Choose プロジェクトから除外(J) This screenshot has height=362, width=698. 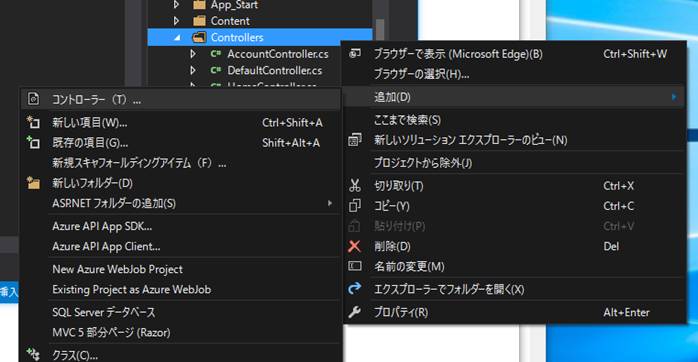514,163
